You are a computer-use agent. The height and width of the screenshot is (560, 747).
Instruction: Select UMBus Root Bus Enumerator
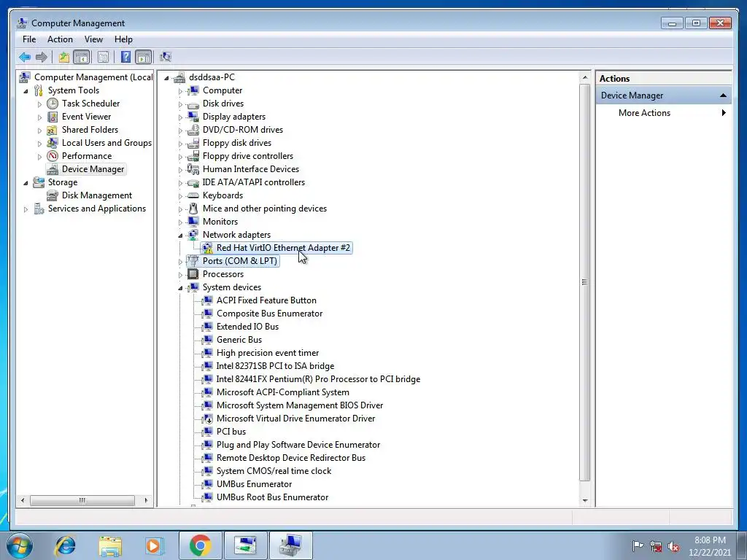coord(273,497)
